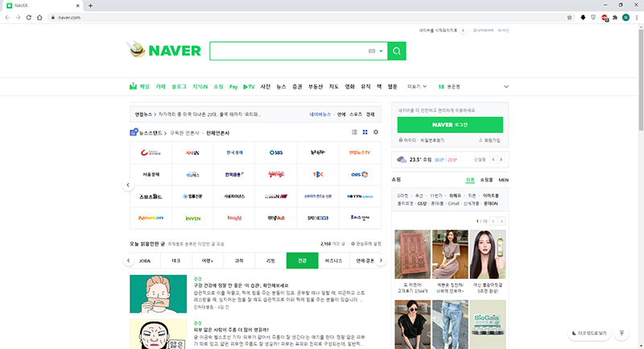
Task: Open the 한국경제 press logo
Action: pos(234,152)
